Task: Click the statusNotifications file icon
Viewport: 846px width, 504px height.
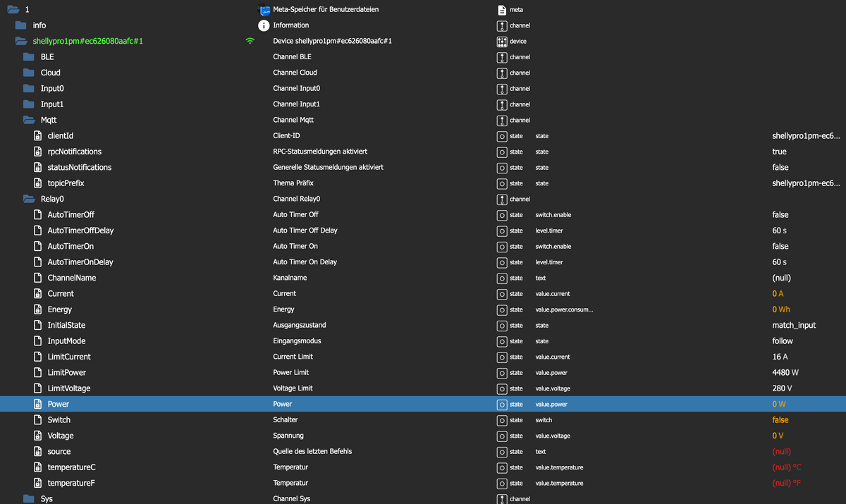Action: click(x=38, y=167)
